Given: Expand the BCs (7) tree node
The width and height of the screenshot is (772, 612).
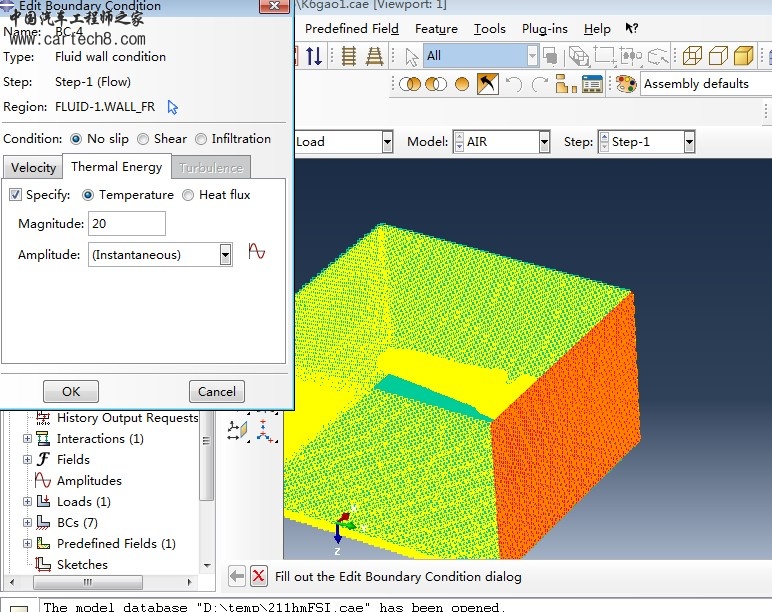Looking at the screenshot, I should pos(28,523).
